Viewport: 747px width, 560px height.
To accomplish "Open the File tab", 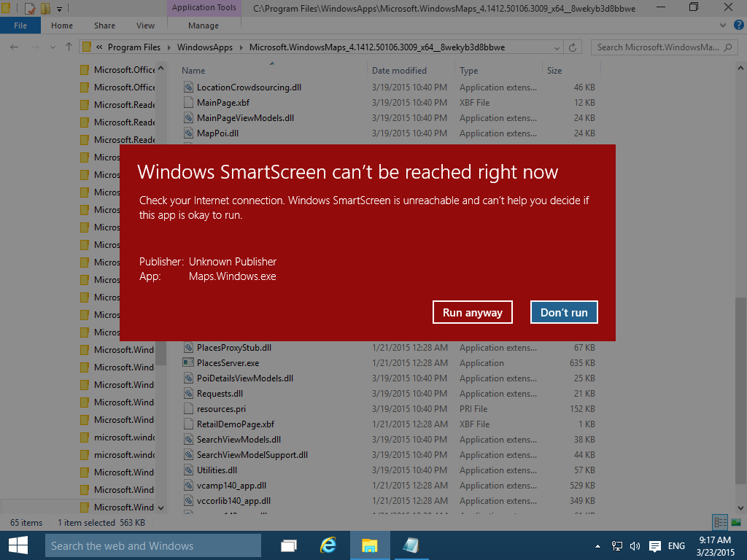I will pos(20,26).
